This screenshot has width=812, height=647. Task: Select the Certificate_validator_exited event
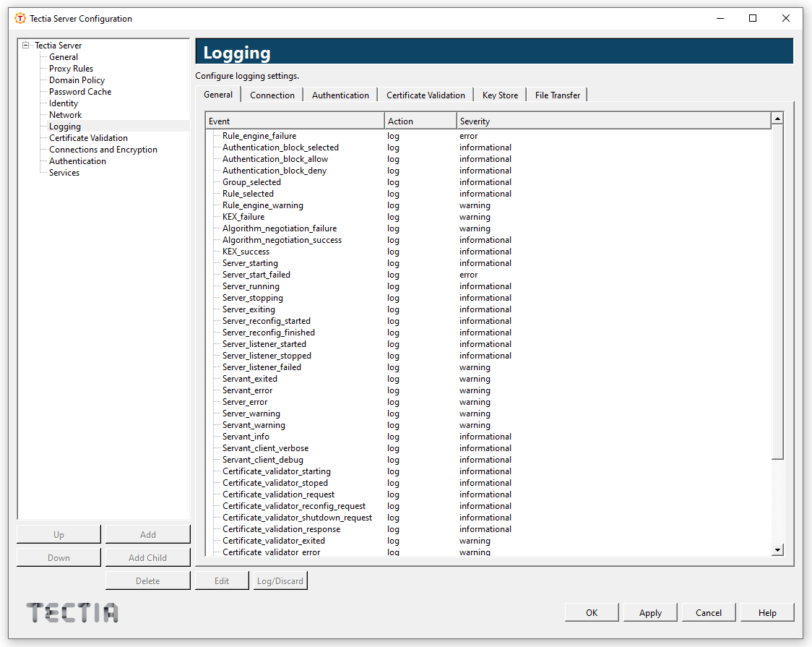tap(273, 541)
